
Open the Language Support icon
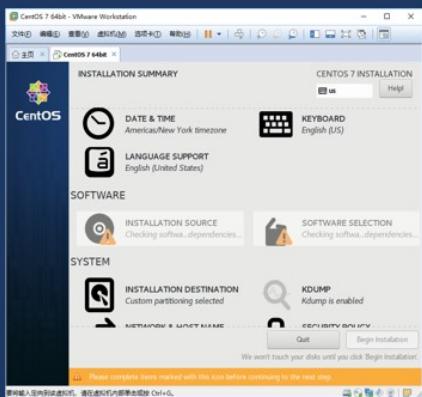coord(99,162)
